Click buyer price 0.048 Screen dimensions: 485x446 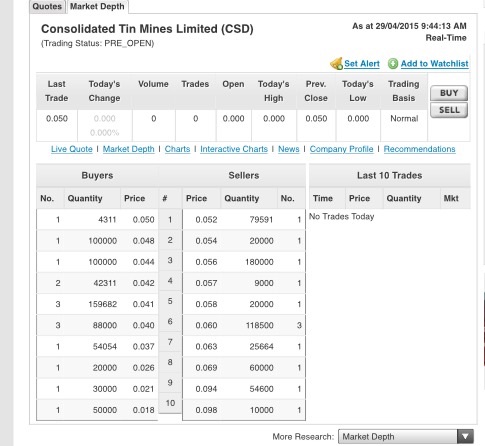click(143, 241)
